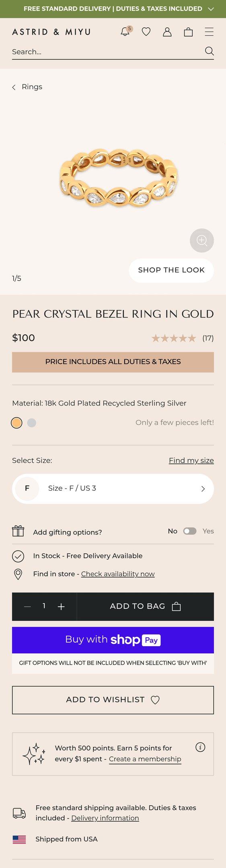Open the shopping bag icon in header

[188, 32]
